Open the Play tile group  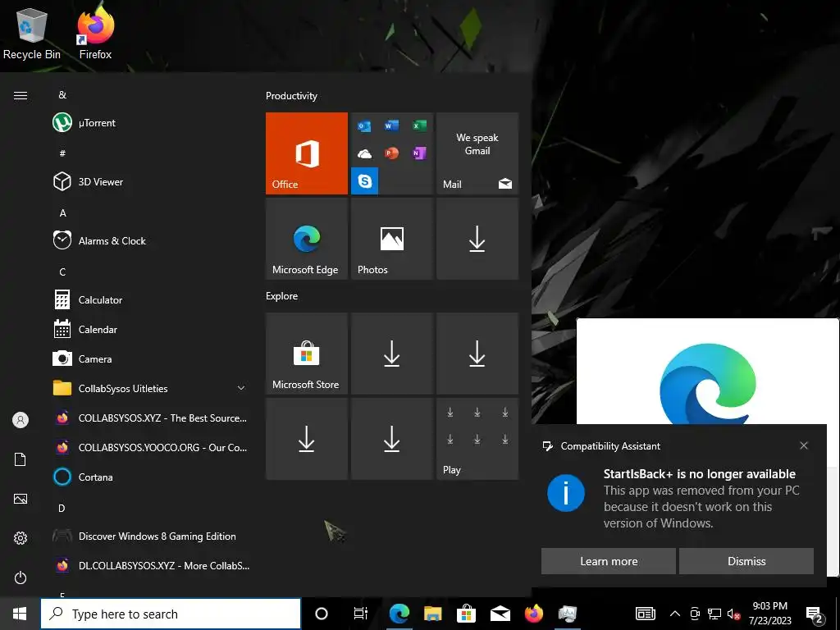tap(477, 439)
